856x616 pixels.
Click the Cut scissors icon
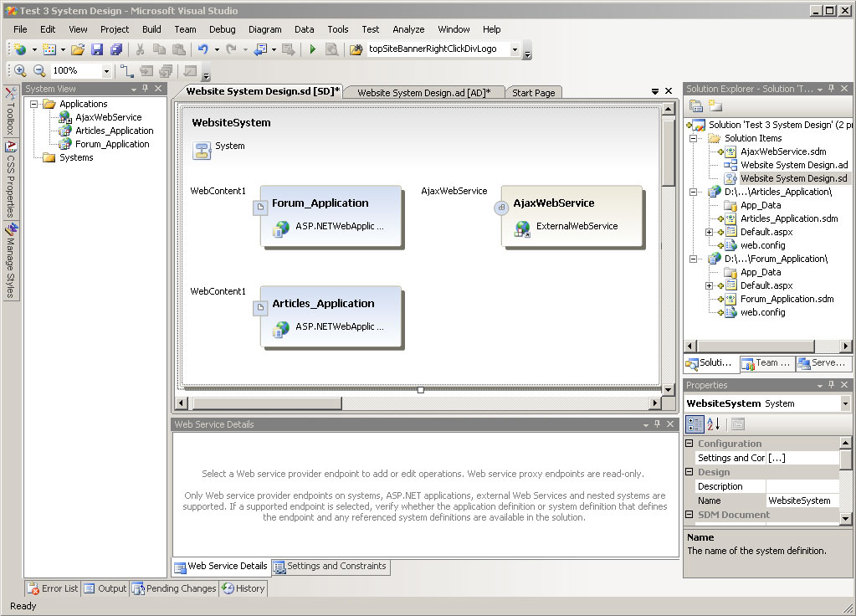click(141, 49)
